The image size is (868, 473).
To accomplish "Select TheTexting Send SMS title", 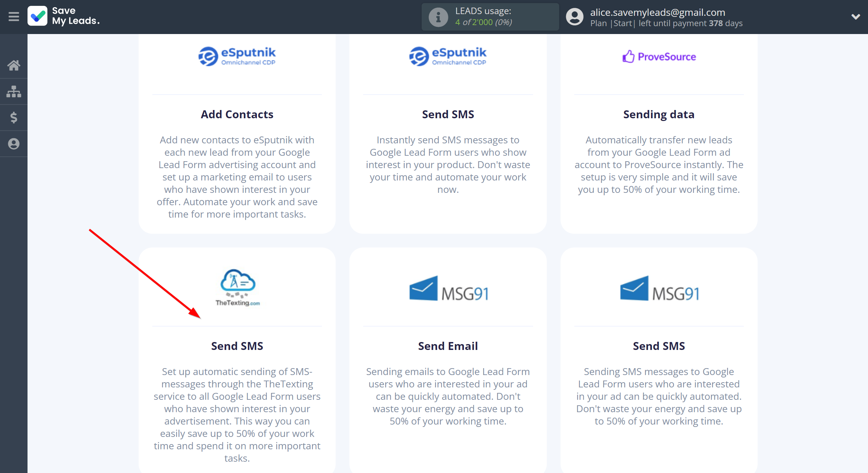I will coord(237,346).
